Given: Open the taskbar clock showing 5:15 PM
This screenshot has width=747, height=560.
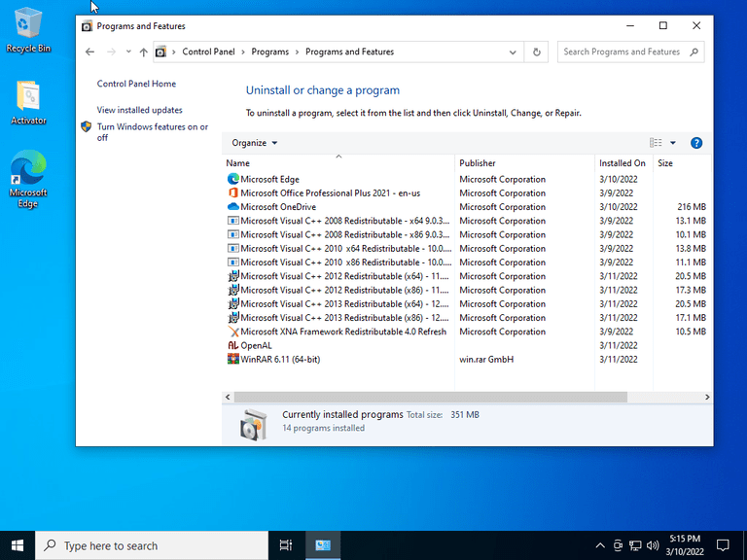Looking at the screenshot, I should tap(685, 545).
